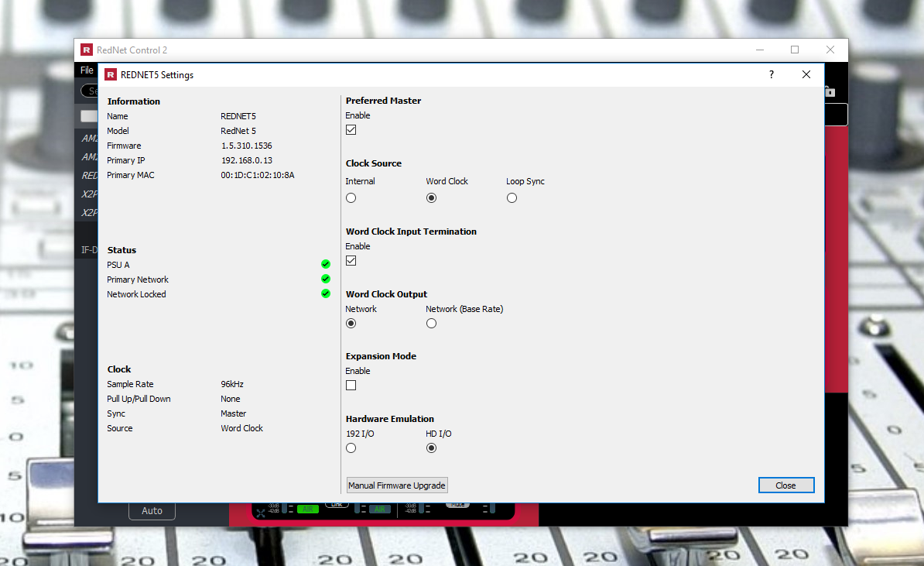
Task: Minimize the RedNet Control 2 window
Action: [x=760, y=50]
